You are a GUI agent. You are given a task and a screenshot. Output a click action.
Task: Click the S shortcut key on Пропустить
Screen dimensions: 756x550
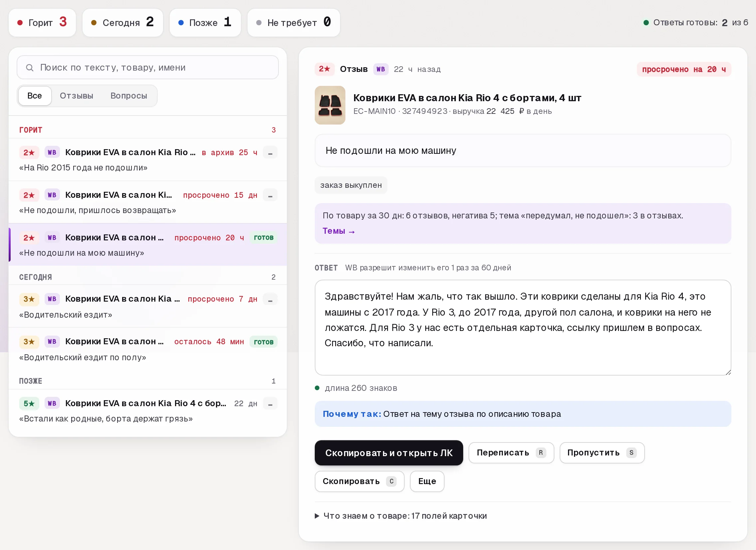coord(631,452)
